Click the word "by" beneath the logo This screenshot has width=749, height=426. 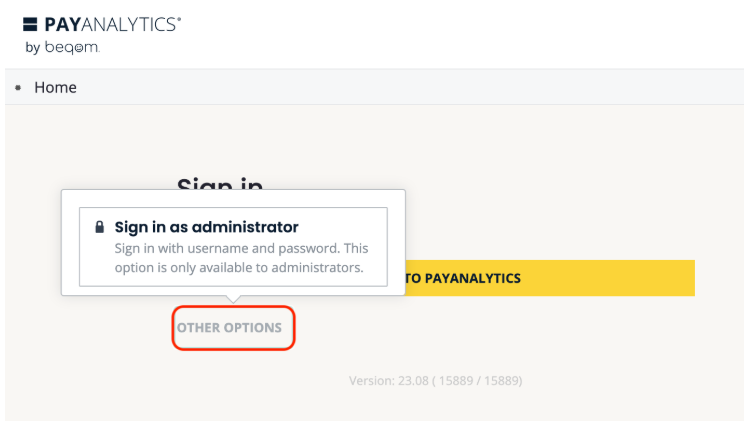pyautogui.click(x=31, y=47)
